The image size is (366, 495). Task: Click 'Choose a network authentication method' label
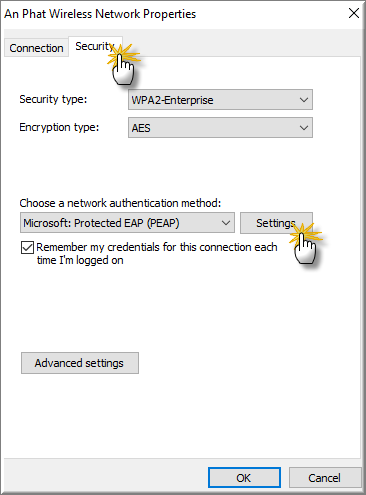[120, 203]
